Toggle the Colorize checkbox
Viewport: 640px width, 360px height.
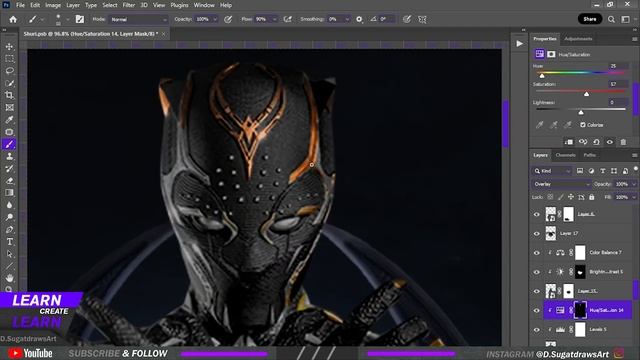click(582, 125)
